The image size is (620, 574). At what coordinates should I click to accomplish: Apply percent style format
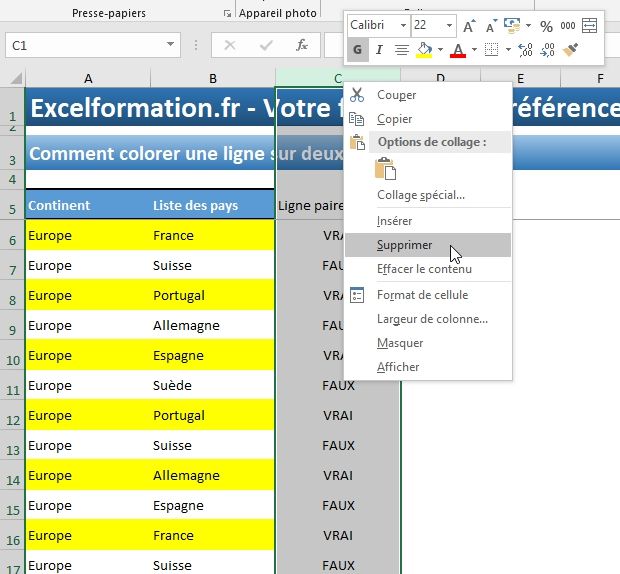point(546,25)
